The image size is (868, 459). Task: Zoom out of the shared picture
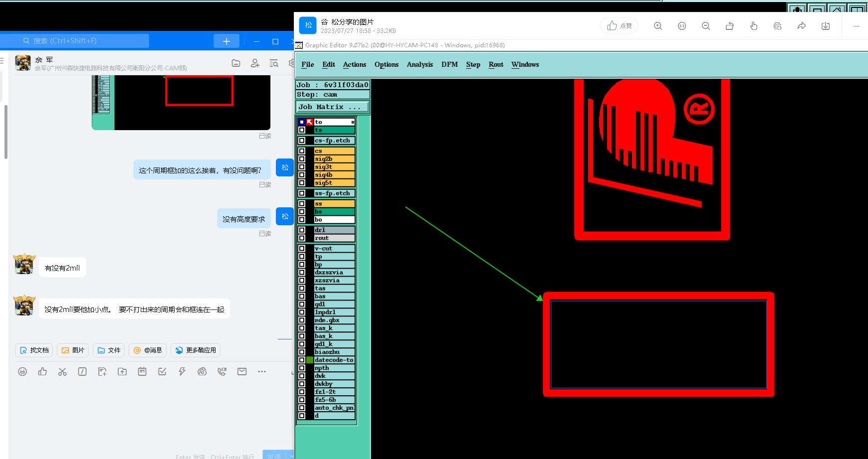click(x=706, y=26)
